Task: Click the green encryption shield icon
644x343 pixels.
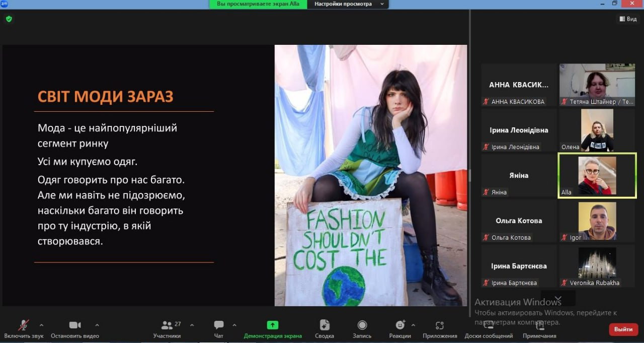Action: (x=9, y=19)
